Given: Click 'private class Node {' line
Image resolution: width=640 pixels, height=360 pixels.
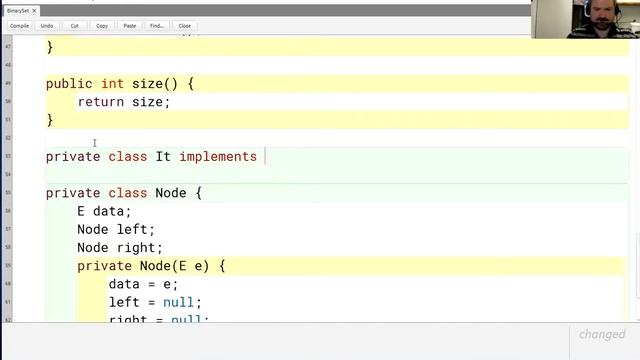Looking at the screenshot, I should [x=124, y=193].
